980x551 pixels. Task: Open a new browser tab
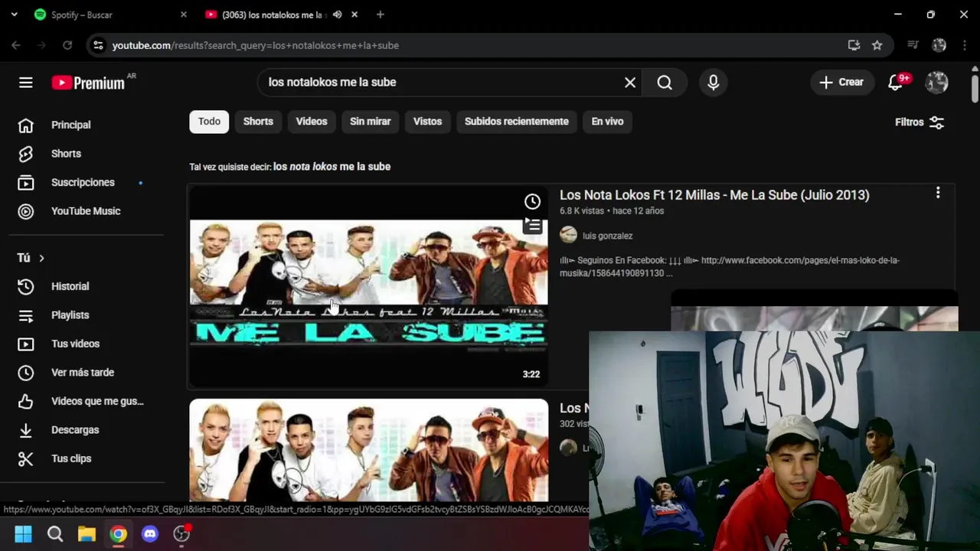pyautogui.click(x=380, y=15)
